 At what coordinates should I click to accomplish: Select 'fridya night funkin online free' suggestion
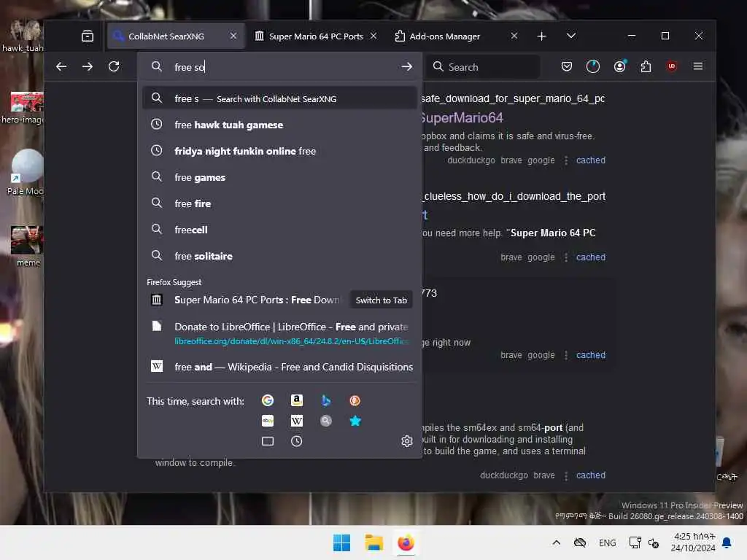point(279,151)
